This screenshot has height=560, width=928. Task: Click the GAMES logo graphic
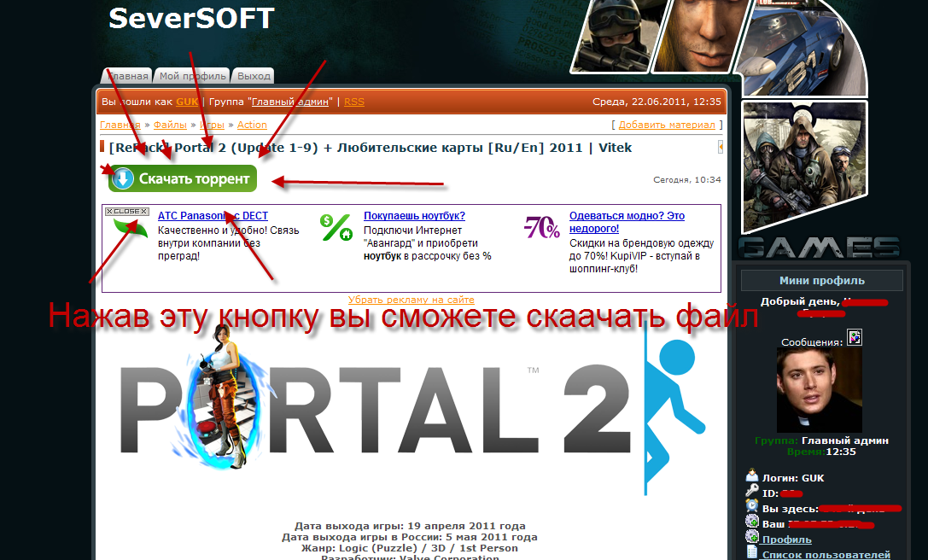point(820,248)
